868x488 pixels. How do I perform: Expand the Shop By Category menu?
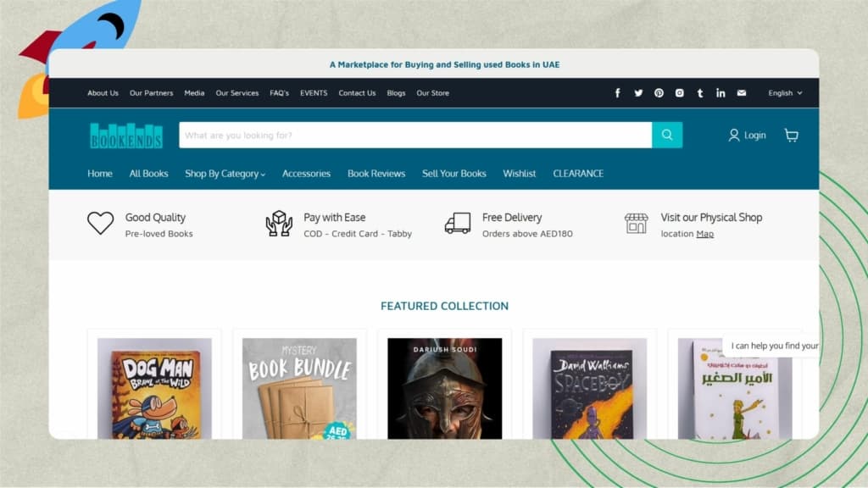(x=225, y=174)
